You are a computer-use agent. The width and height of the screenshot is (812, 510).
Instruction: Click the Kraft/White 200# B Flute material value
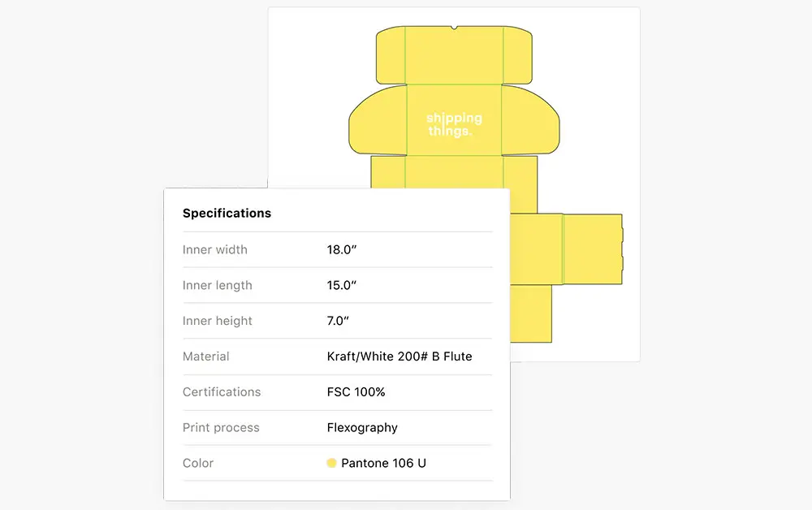[x=400, y=356]
